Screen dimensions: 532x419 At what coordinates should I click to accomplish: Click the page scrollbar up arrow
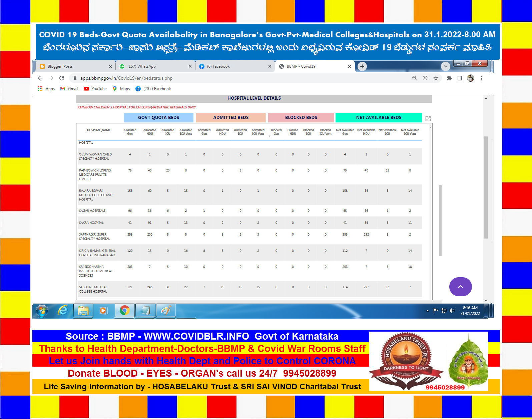pyautogui.click(x=486, y=98)
